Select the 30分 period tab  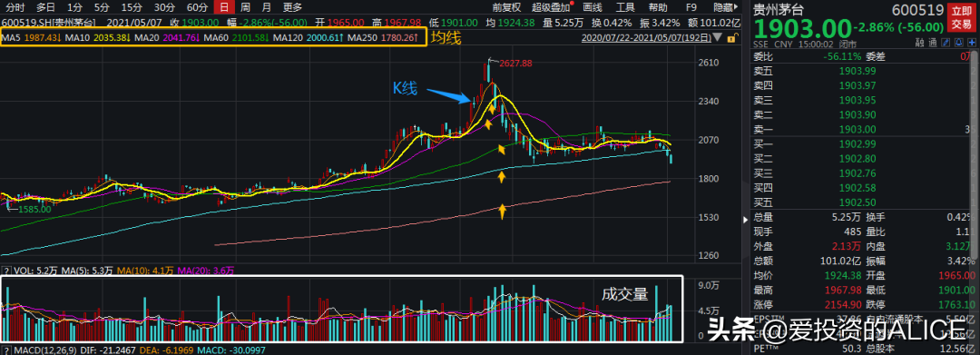pyautogui.click(x=164, y=7)
